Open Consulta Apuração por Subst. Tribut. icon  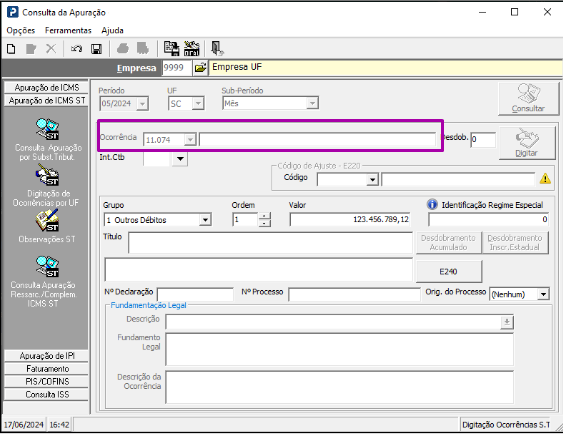pos(47,129)
